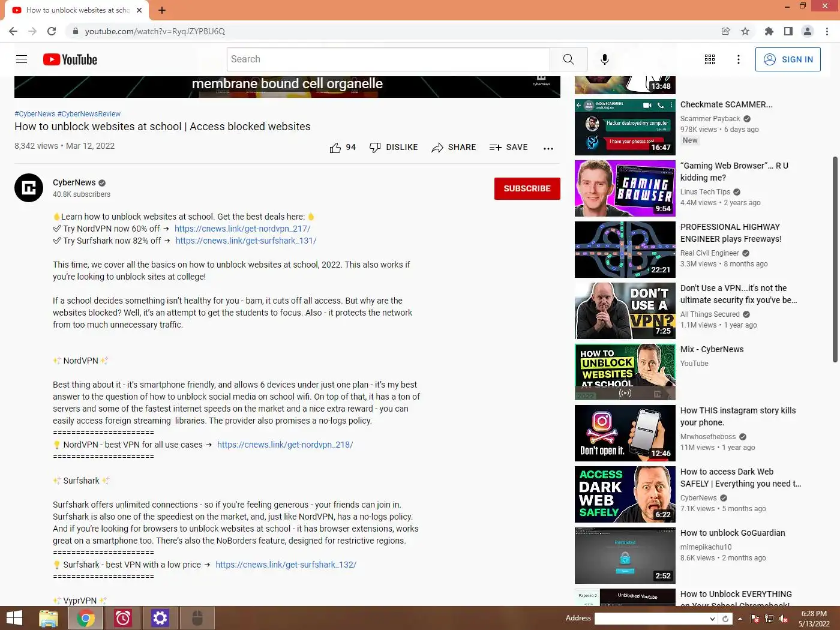Open the get-surfshark_132 link
The width and height of the screenshot is (840, 630).
[286, 565]
